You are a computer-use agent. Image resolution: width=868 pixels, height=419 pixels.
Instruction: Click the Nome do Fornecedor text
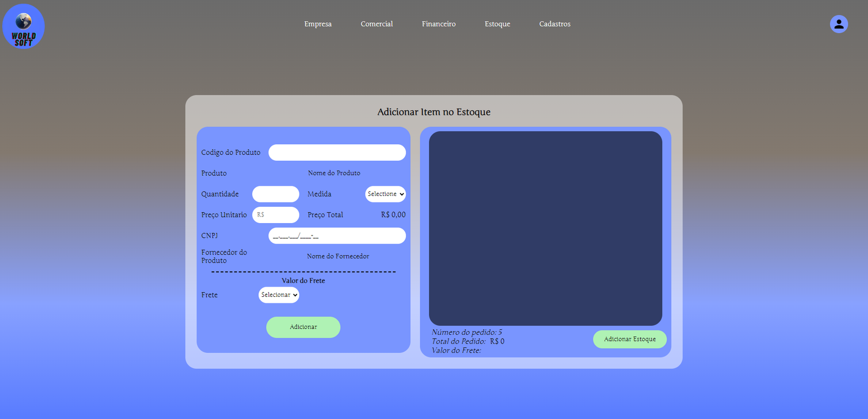[x=337, y=256]
